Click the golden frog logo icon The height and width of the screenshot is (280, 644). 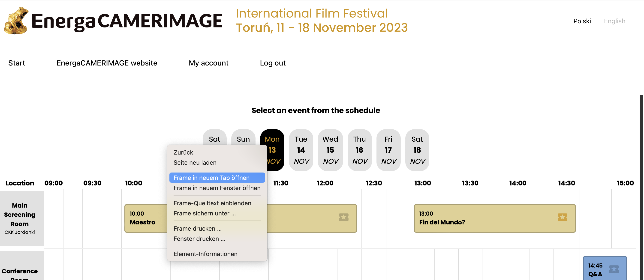16,21
